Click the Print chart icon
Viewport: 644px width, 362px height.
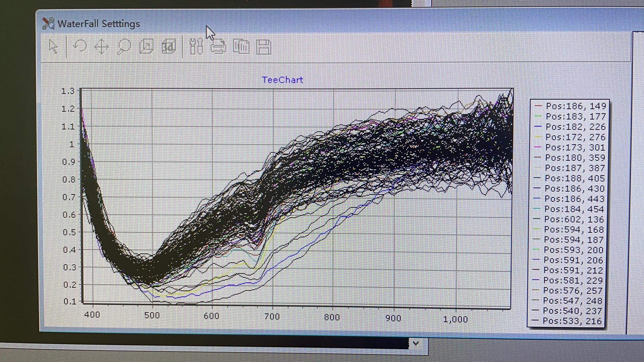point(218,47)
